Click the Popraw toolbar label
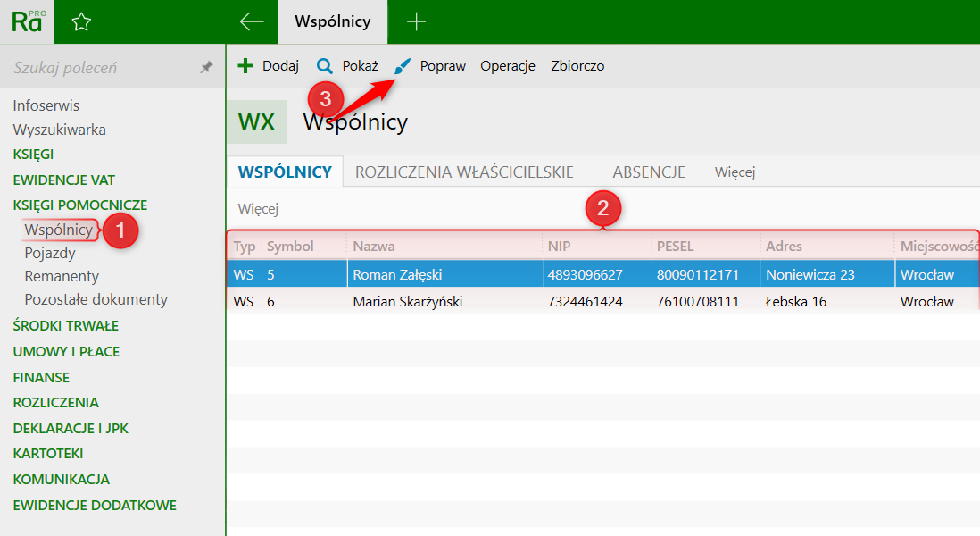The width and height of the screenshot is (980, 536). (443, 66)
